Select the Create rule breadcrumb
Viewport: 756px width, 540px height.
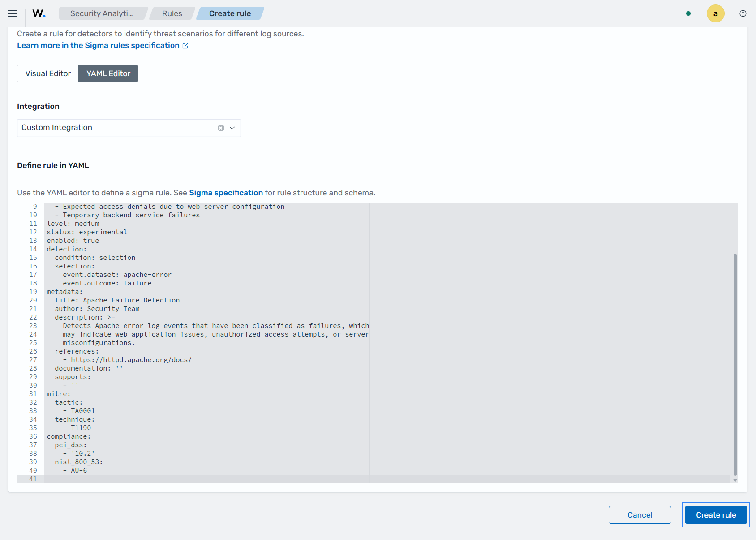click(230, 13)
